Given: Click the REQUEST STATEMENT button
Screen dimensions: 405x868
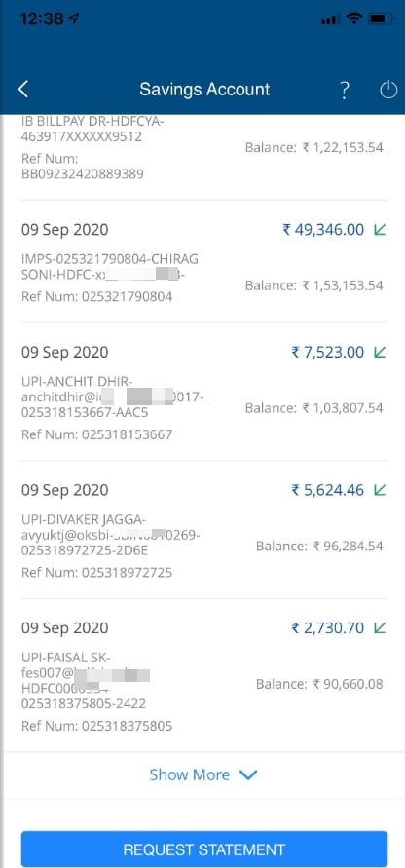Looking at the screenshot, I should point(204,849).
